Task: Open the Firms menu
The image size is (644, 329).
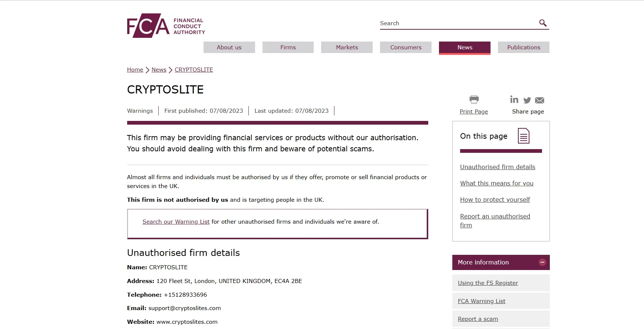Action: coord(288,47)
